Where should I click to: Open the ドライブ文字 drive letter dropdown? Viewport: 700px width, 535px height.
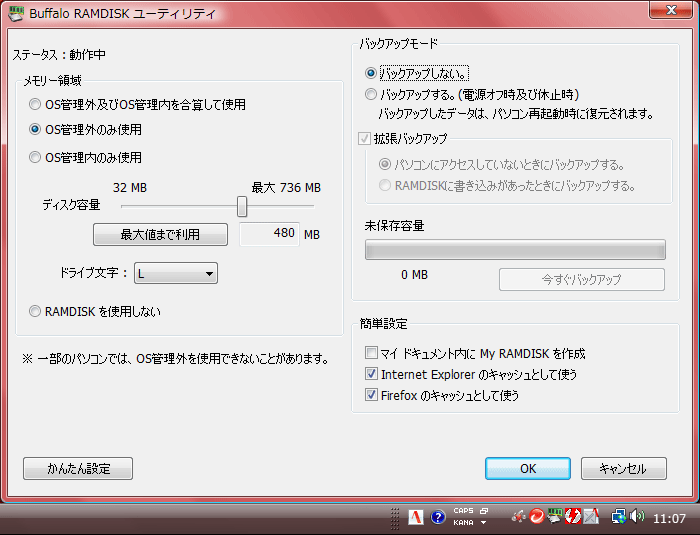click(176, 273)
